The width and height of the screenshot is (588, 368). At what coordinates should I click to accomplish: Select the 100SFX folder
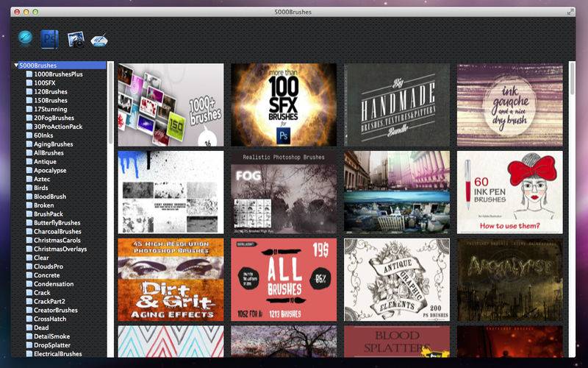click(x=41, y=83)
